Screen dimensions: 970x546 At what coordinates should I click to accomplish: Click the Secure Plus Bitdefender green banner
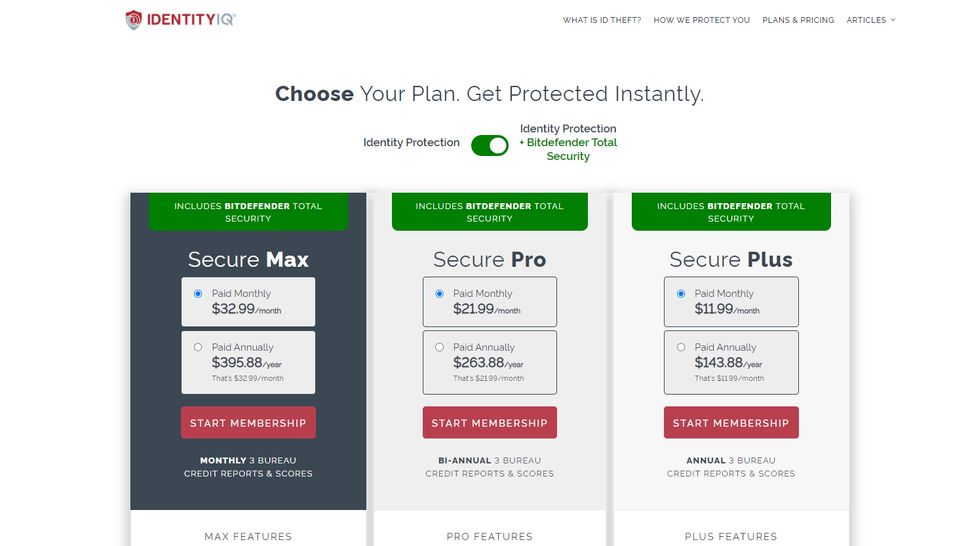click(731, 212)
